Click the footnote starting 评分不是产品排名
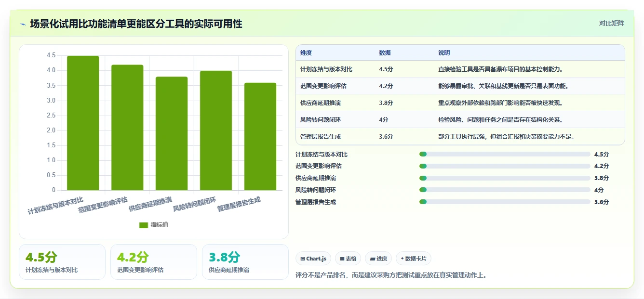644x299 pixels. click(391, 275)
